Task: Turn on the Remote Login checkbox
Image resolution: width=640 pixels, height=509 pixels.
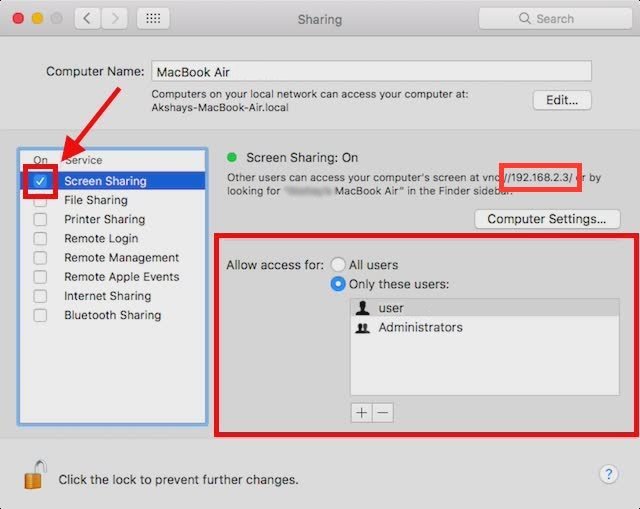Action: (40, 238)
